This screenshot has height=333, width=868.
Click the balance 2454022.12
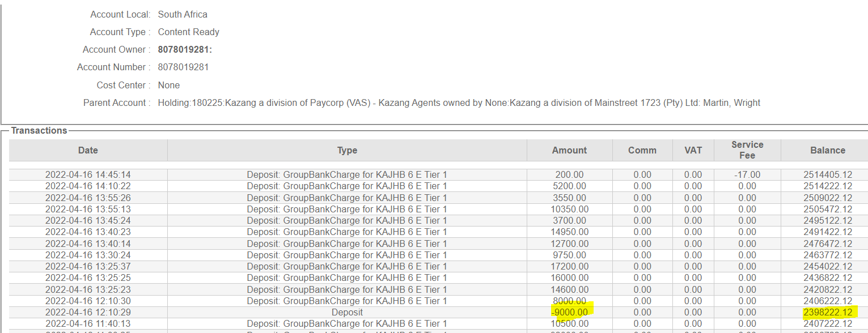click(828, 266)
